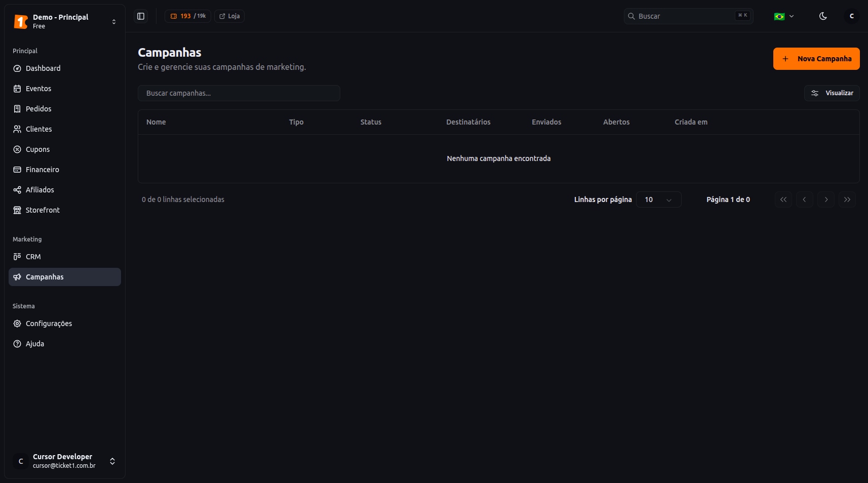Screen dimensions: 868x483
Task: Open Pedidos from the sidebar
Action: (x=65, y=109)
